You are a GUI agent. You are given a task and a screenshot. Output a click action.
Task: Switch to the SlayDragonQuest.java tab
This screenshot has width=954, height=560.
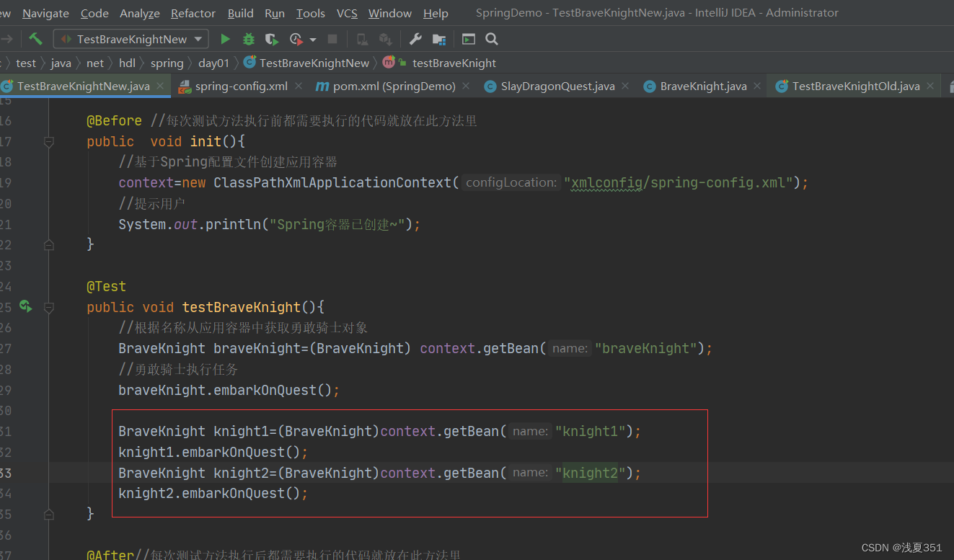point(558,86)
